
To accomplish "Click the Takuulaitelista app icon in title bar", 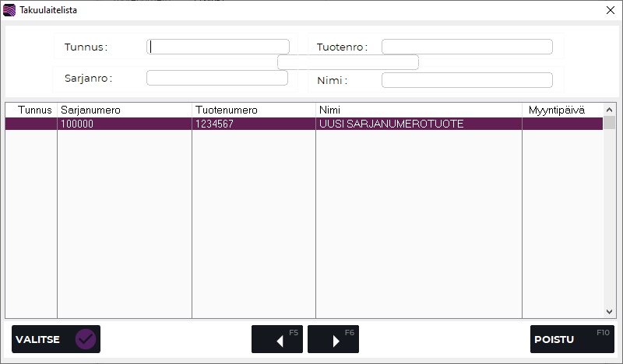I will [9, 10].
